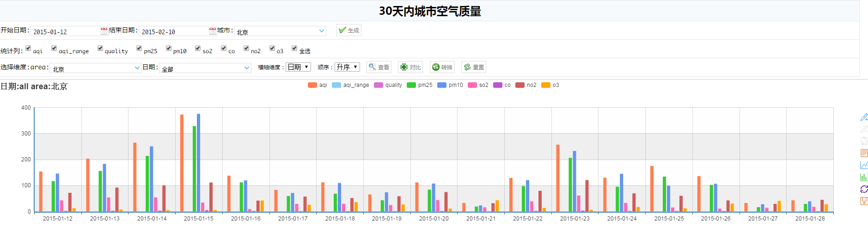This screenshot has height=239, width=868.
Task: Click the 生成 generate button
Action: [349, 30]
